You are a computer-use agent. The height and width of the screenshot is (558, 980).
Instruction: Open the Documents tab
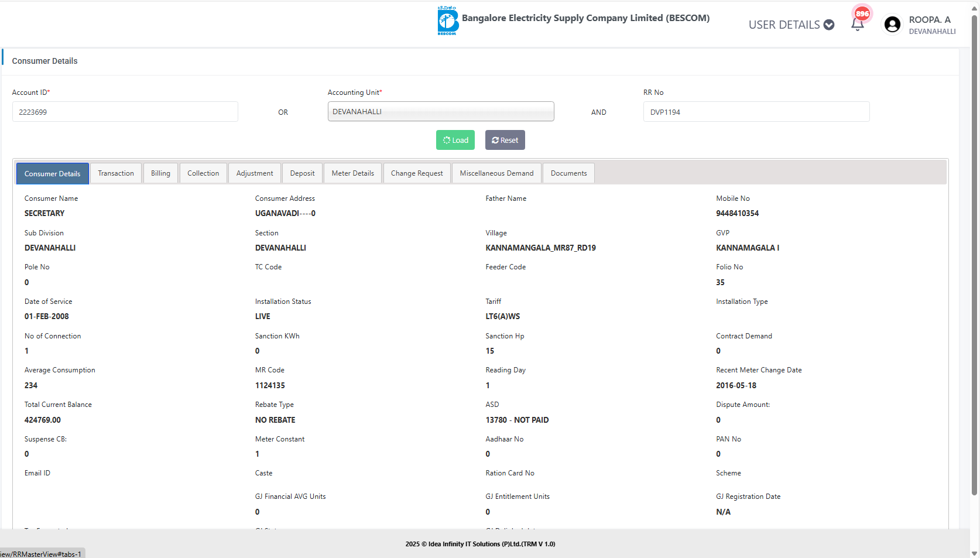tap(569, 173)
